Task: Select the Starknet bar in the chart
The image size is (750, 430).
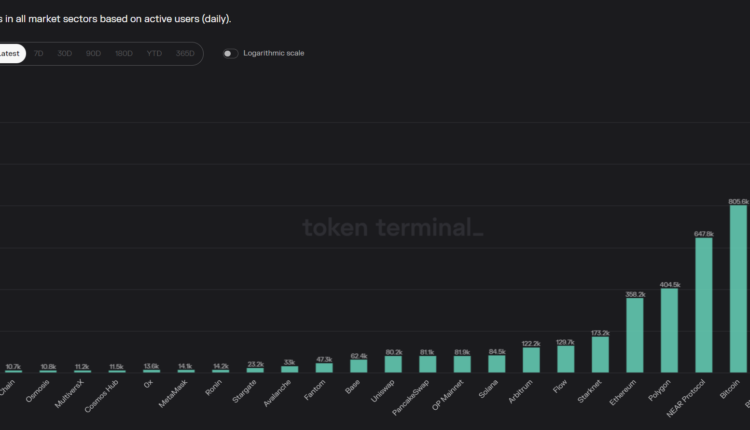Action: coord(600,354)
